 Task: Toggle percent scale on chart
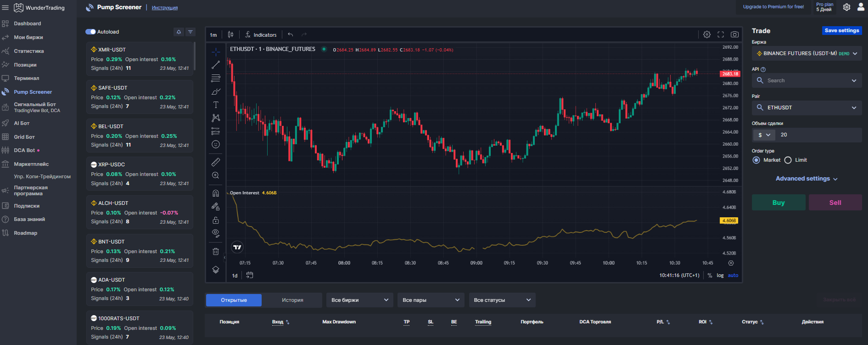710,275
